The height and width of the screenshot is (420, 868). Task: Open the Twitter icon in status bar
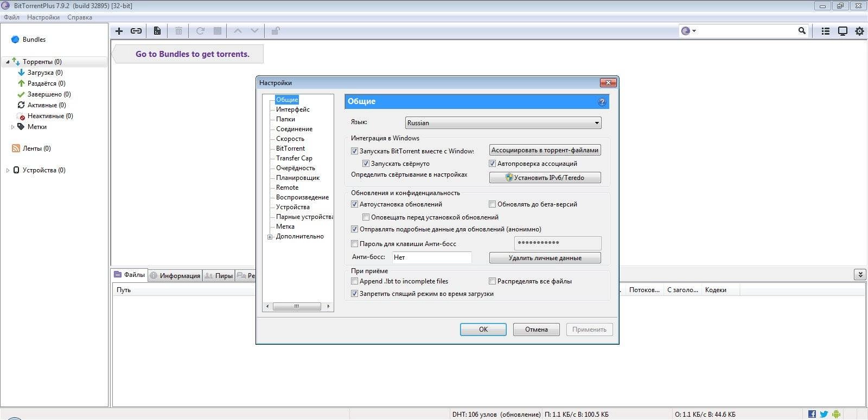coord(824,414)
